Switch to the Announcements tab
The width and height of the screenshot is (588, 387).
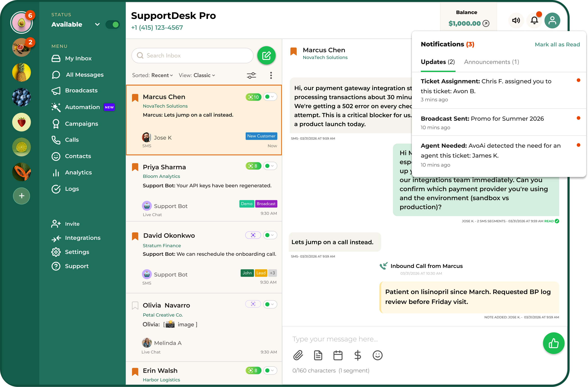[491, 62]
